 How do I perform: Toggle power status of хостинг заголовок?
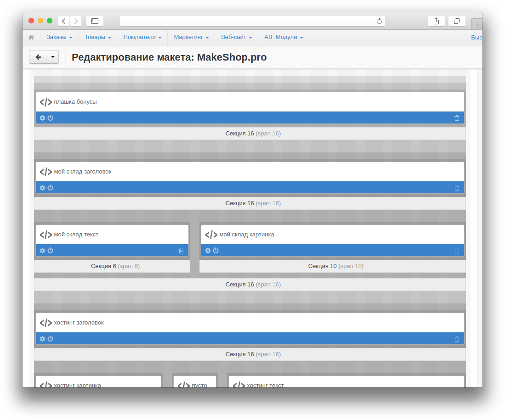(x=50, y=339)
